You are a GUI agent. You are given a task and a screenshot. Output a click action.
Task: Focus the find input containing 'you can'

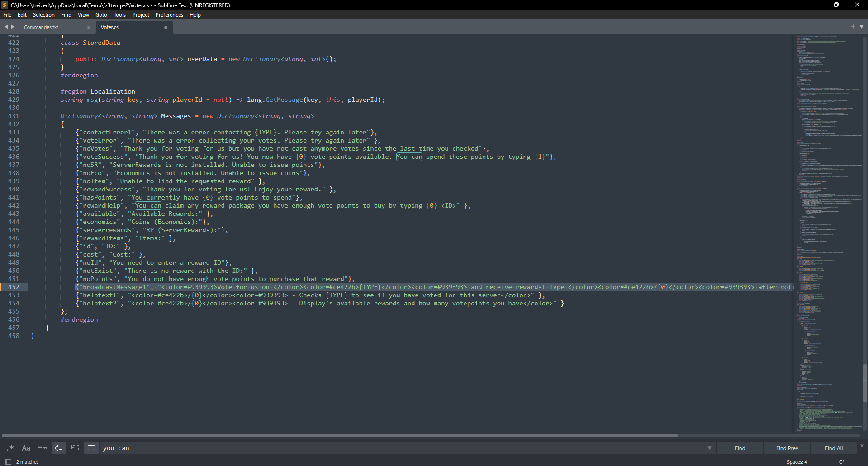click(x=403, y=448)
